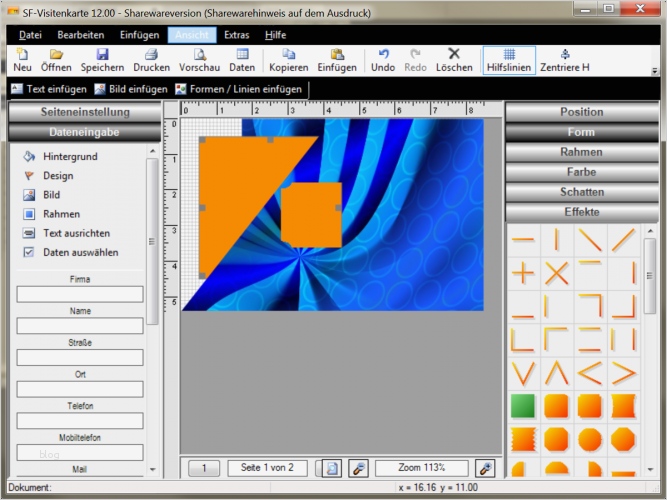Pick the X cross shape
Viewport: 667px width, 500px height.
pyautogui.click(x=556, y=273)
